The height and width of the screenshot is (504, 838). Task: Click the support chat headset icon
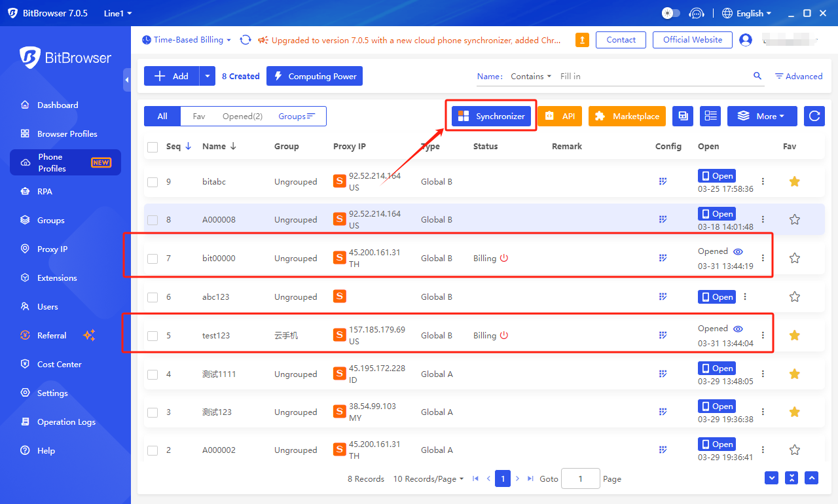point(697,13)
